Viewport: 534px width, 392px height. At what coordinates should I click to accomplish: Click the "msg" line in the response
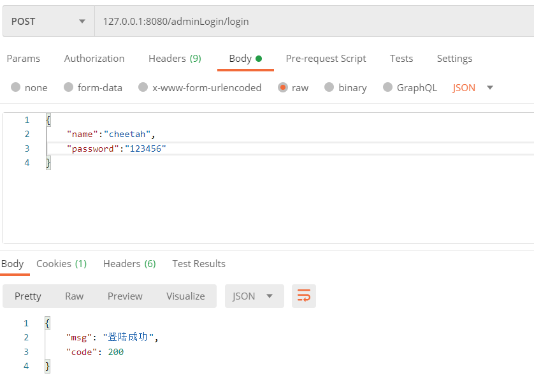coord(112,337)
